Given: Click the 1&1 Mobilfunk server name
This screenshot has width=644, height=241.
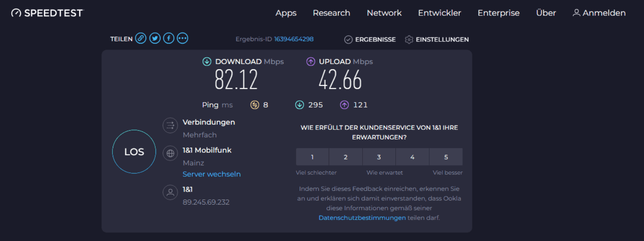Looking at the screenshot, I should click(x=207, y=150).
